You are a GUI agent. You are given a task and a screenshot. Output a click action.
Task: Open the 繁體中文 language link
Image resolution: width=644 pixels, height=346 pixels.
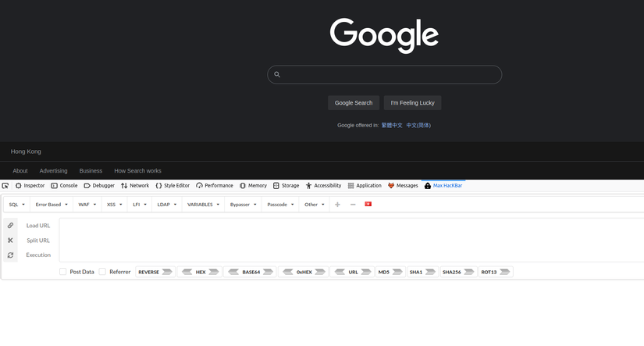click(x=392, y=125)
